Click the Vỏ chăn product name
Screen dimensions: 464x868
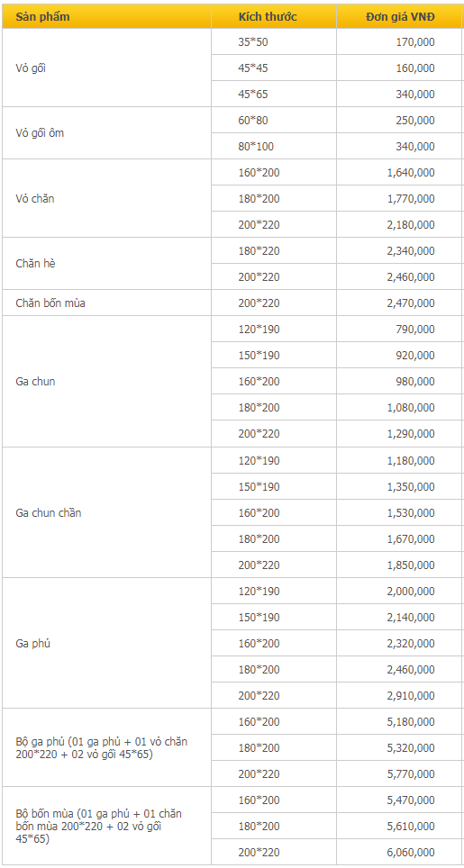35,199
